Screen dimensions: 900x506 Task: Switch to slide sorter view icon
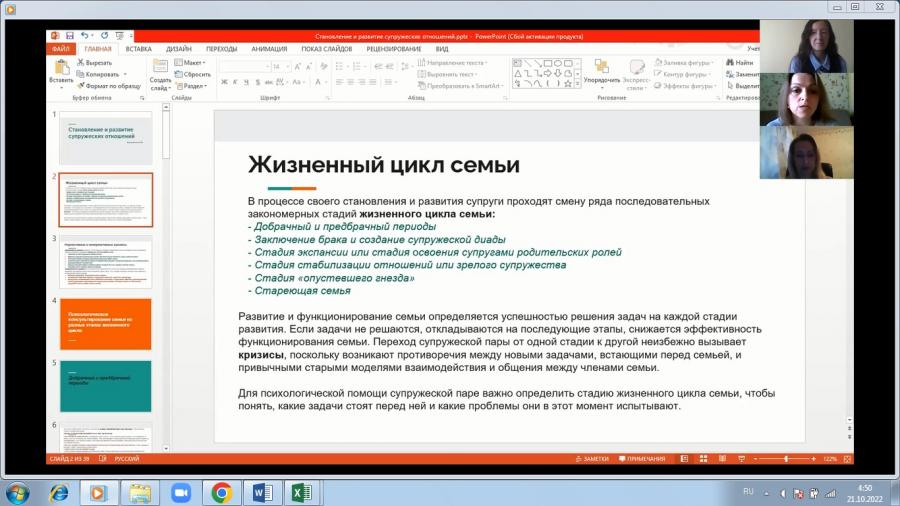tap(703, 459)
